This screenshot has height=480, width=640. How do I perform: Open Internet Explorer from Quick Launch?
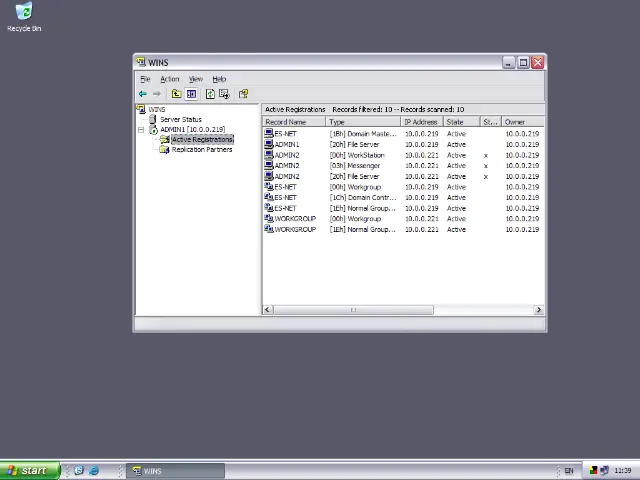pyautogui.click(x=94, y=471)
